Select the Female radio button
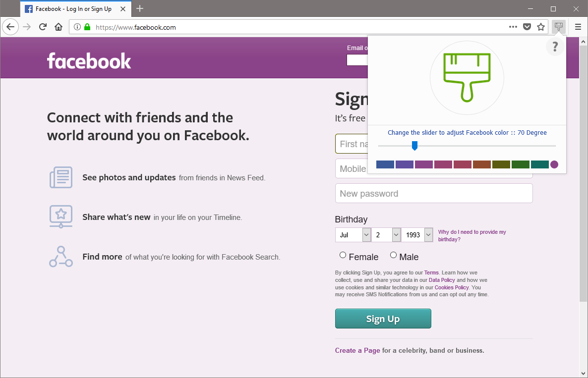The width and height of the screenshot is (588, 378). pos(343,255)
